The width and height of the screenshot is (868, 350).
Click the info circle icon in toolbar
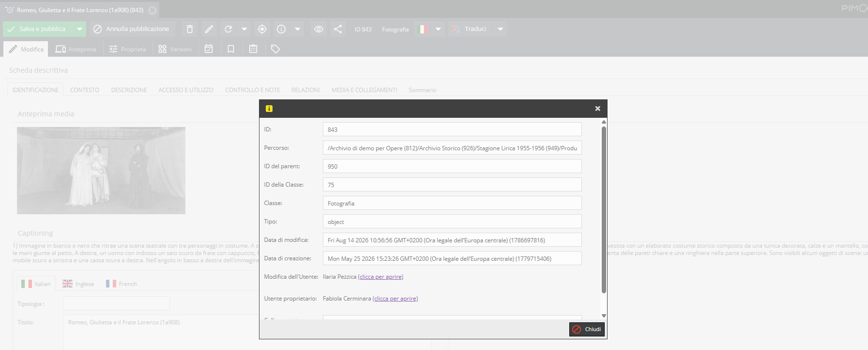tap(281, 29)
